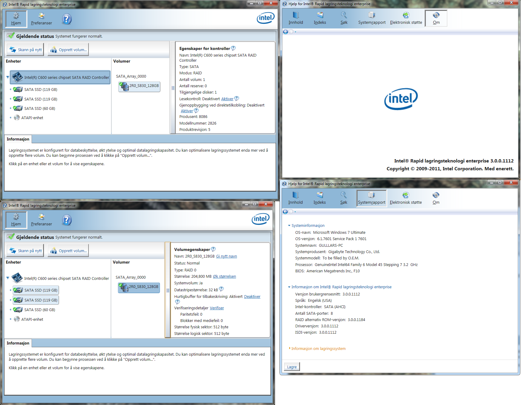
Task: Open Preferanser in the bottom RST window
Action: 42,220
